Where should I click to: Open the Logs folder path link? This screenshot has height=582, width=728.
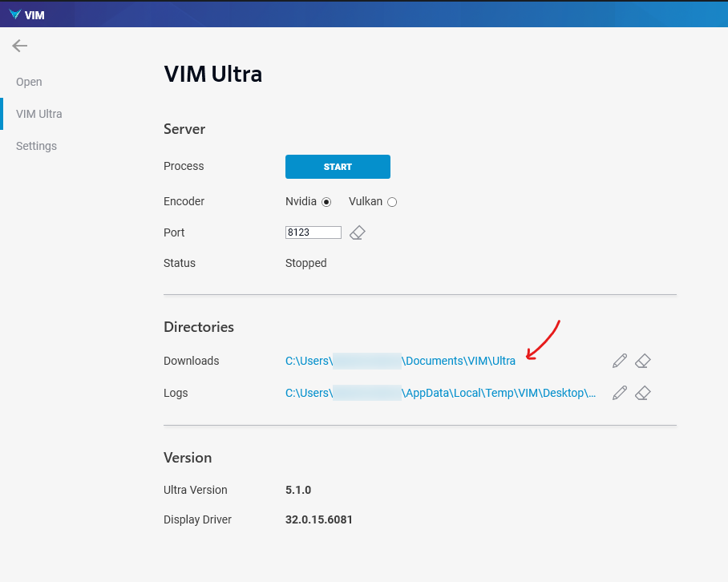point(441,393)
